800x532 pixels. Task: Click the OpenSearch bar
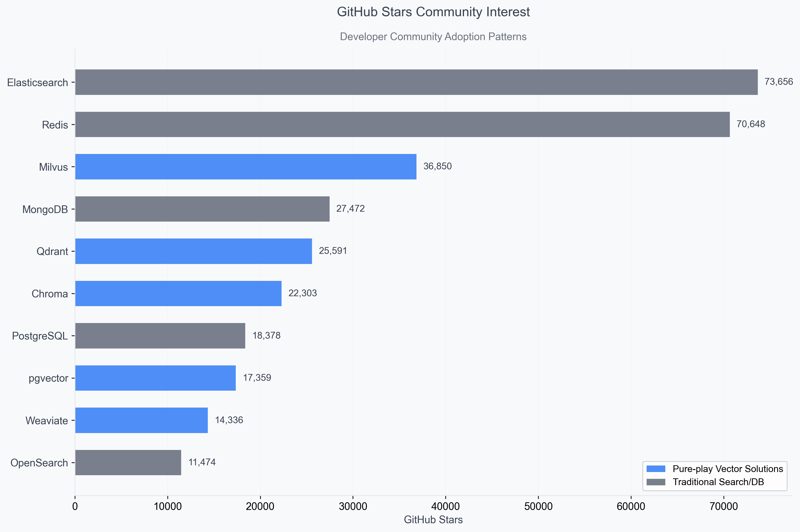[128, 462]
